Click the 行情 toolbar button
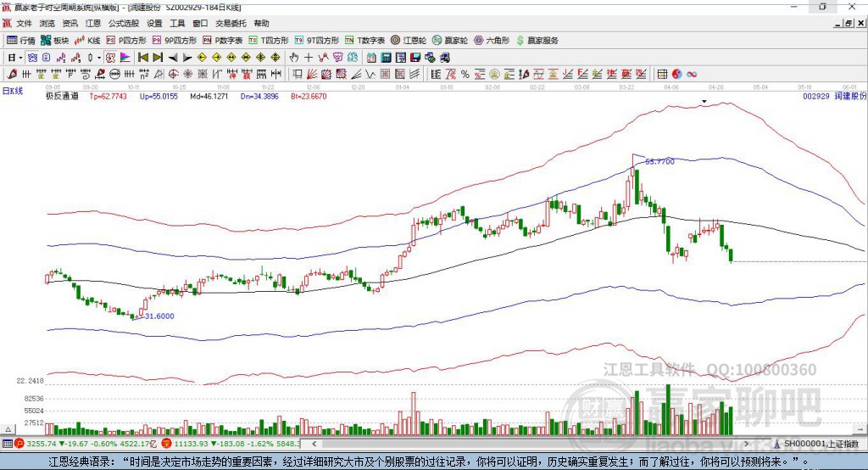 point(21,41)
